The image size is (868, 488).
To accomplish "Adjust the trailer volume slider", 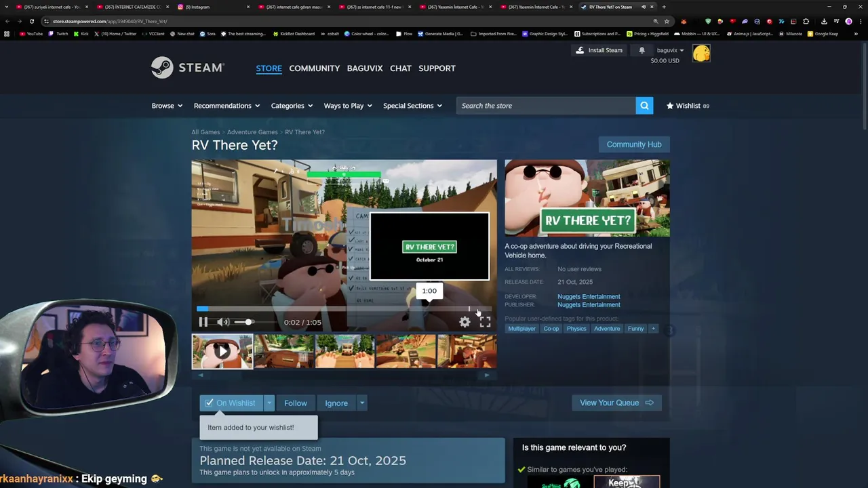I will 243,322.
